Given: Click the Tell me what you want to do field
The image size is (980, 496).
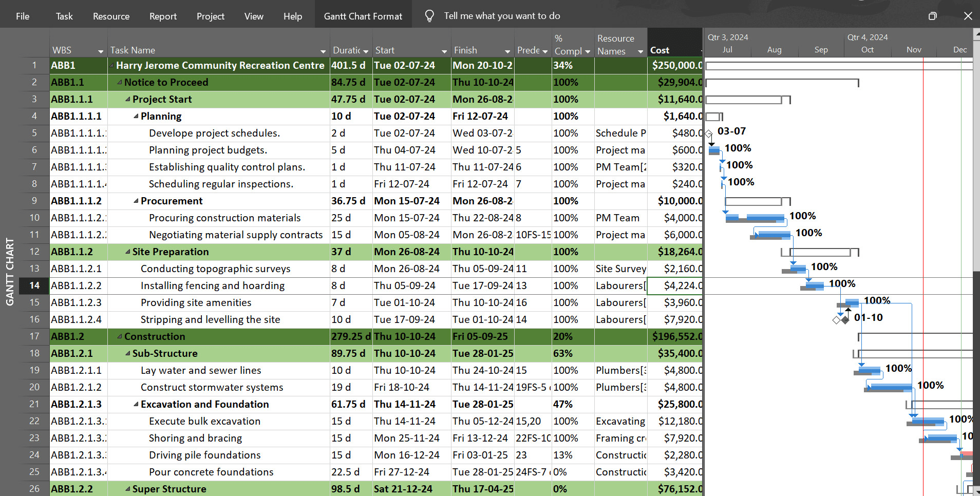Looking at the screenshot, I should pyautogui.click(x=502, y=16).
